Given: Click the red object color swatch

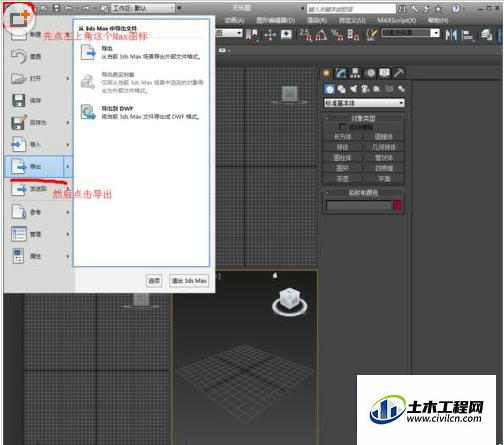Looking at the screenshot, I should 397,205.
